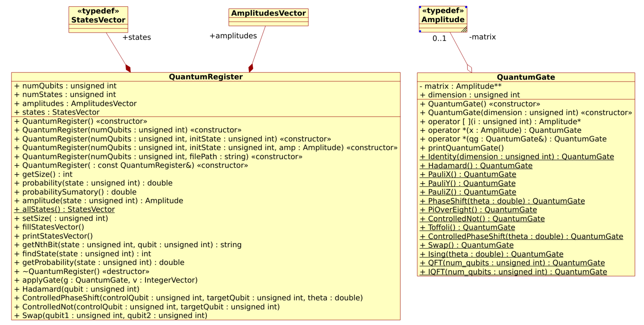Click the +states role label
644x325 pixels.
coord(137,37)
